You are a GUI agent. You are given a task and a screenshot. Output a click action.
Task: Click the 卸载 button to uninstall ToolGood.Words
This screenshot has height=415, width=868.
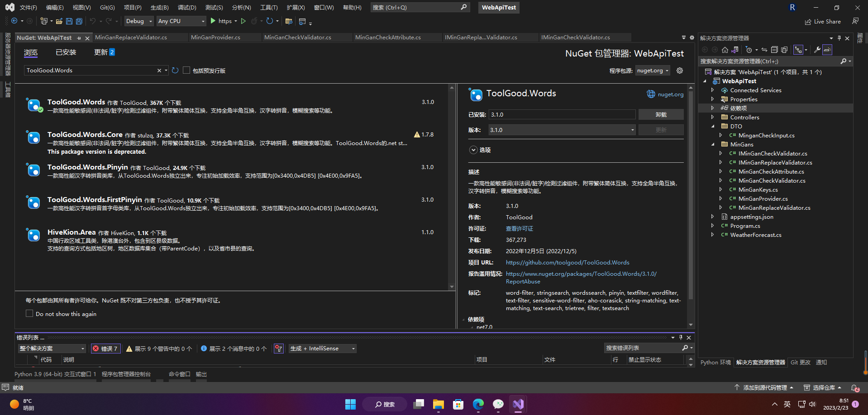coord(661,114)
